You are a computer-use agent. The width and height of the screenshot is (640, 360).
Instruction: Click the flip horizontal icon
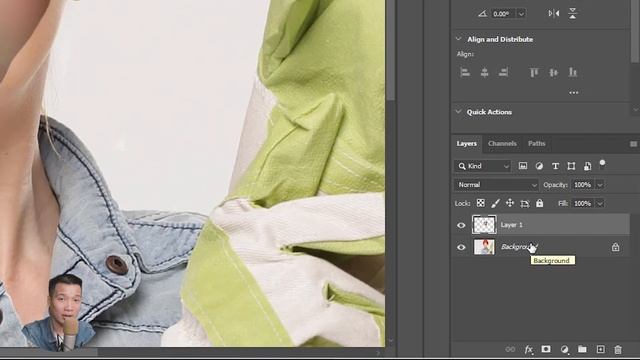[x=554, y=13]
